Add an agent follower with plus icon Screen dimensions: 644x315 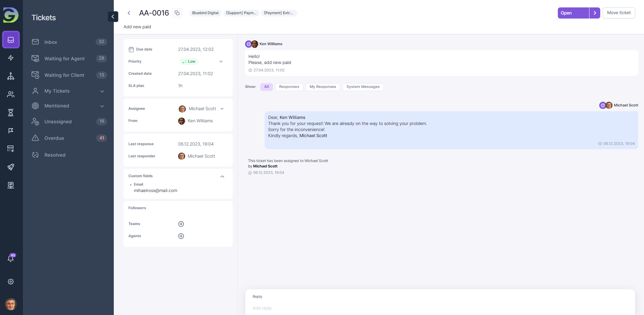(181, 236)
